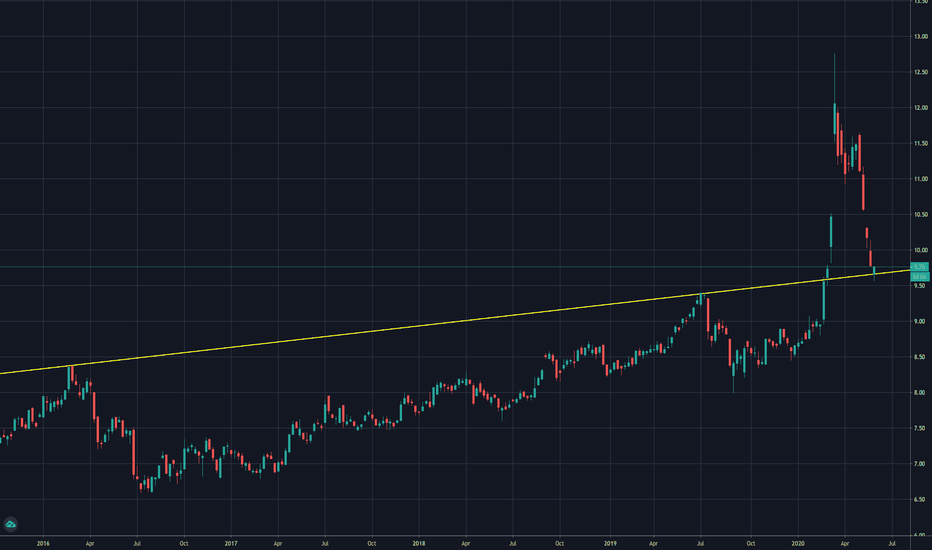The height and width of the screenshot is (550, 932).
Task: Click the Apr label between 2016 and 2017
Action: tap(90, 543)
